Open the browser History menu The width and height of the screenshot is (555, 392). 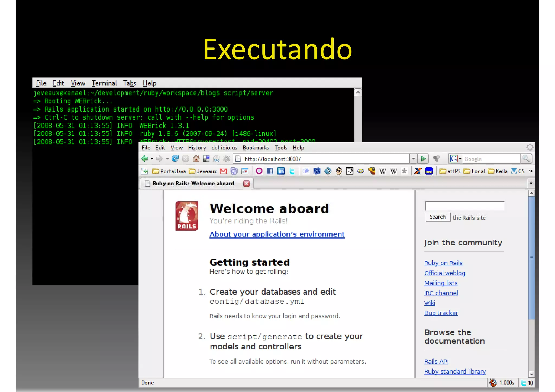click(x=197, y=148)
